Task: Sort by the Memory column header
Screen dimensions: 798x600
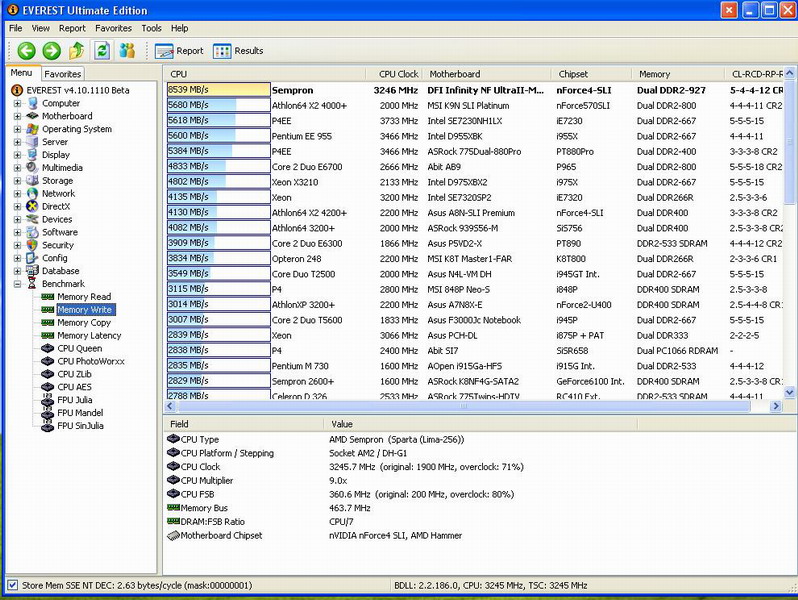Action: click(x=678, y=74)
